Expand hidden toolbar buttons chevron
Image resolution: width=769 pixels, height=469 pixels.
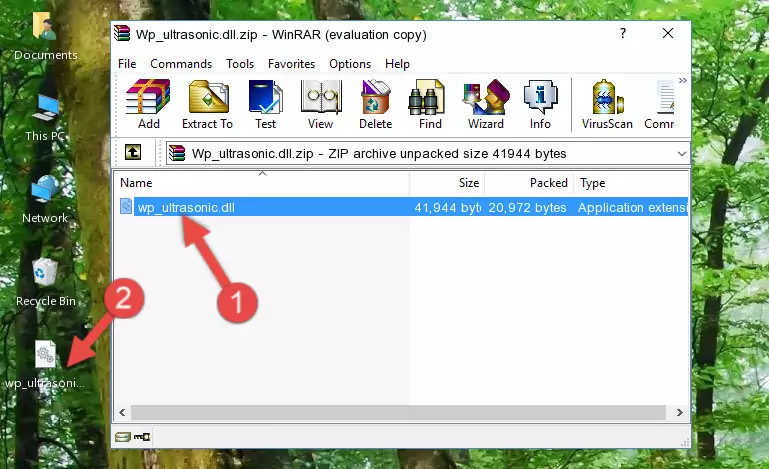point(683,80)
